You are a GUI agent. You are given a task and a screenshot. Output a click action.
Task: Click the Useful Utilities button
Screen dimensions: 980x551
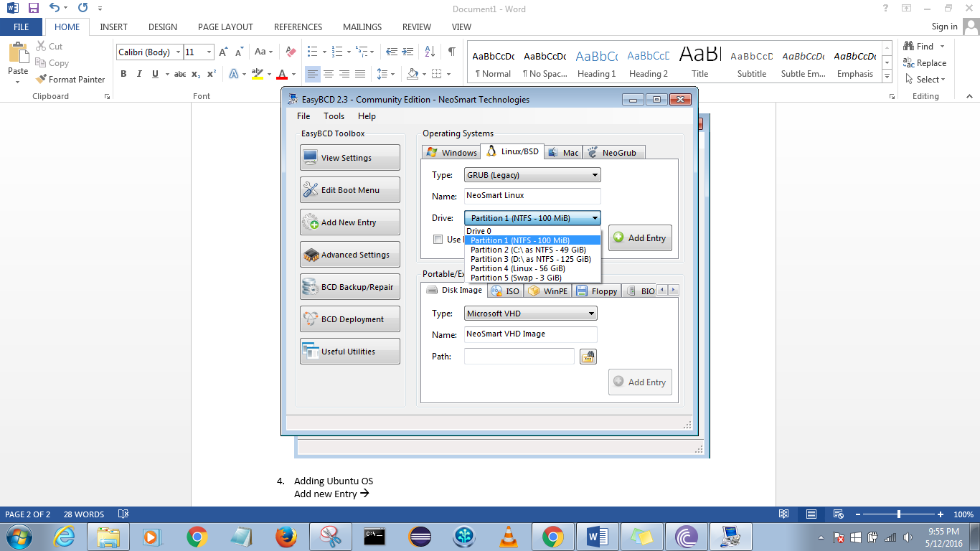coord(350,352)
